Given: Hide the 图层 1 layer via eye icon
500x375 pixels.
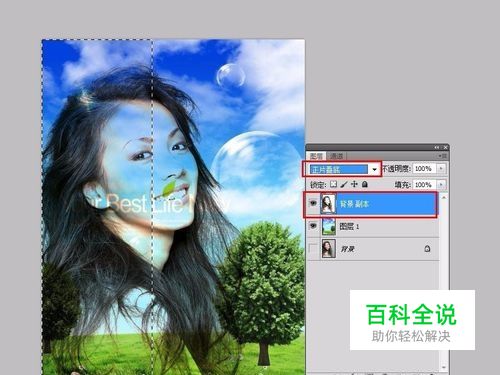Looking at the screenshot, I should 313,226.
